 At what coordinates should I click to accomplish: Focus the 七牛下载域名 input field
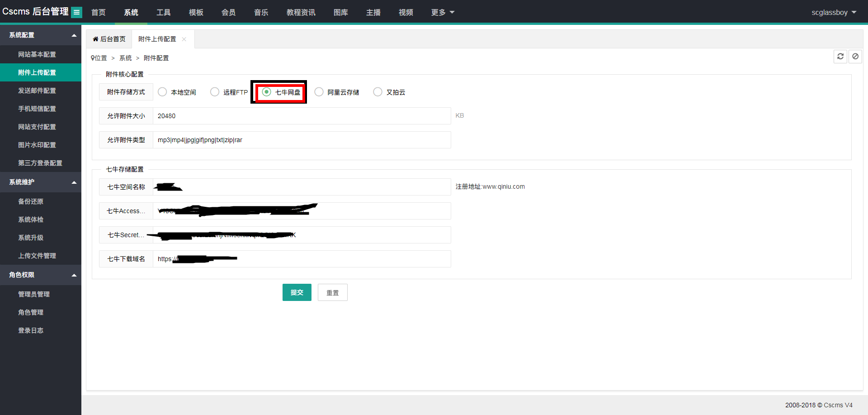(302, 259)
